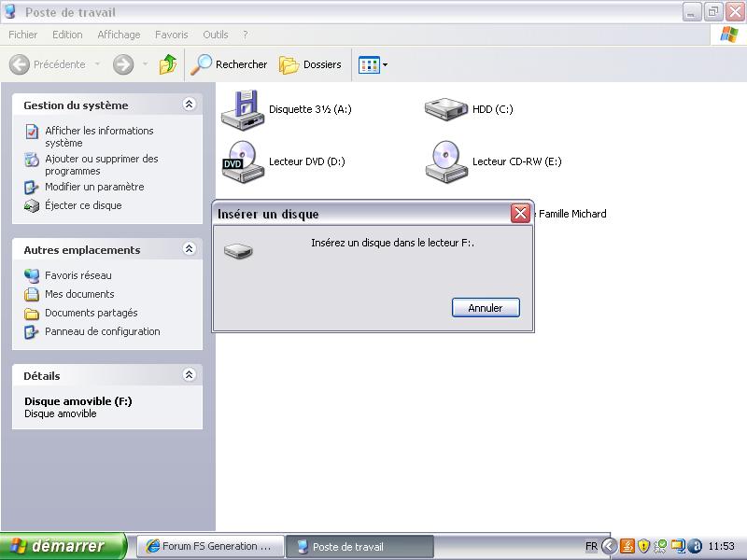Open the Fichier menu
Viewport: 747px width, 560px height.
pos(22,35)
